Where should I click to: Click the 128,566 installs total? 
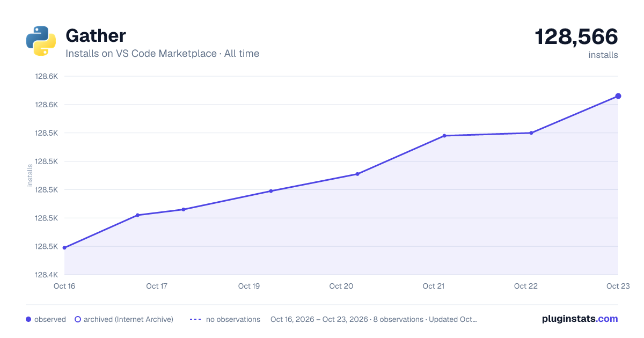[576, 37]
